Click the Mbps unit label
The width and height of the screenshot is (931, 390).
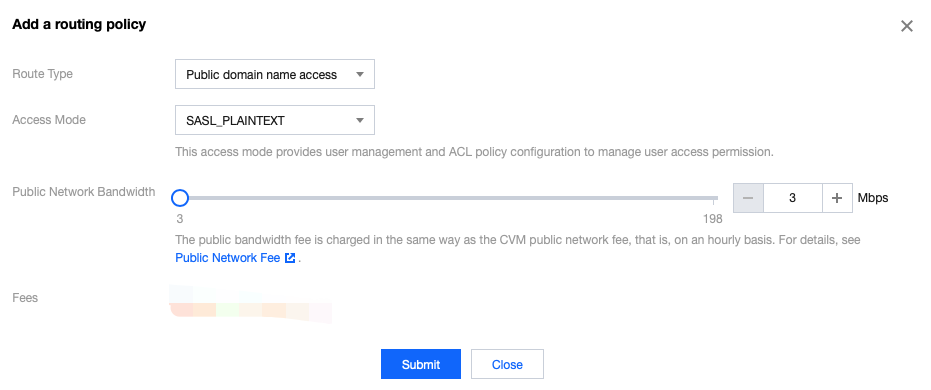[x=873, y=198]
